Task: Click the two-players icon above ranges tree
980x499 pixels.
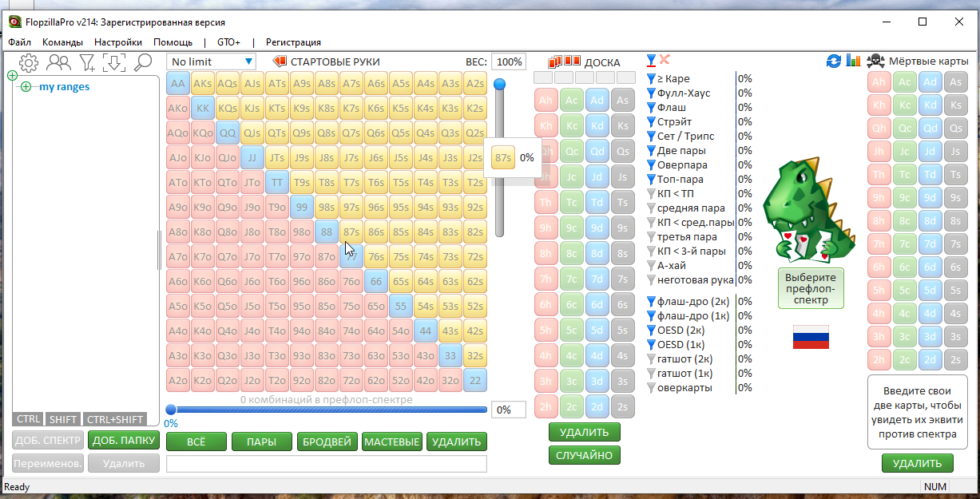Action: click(x=58, y=62)
